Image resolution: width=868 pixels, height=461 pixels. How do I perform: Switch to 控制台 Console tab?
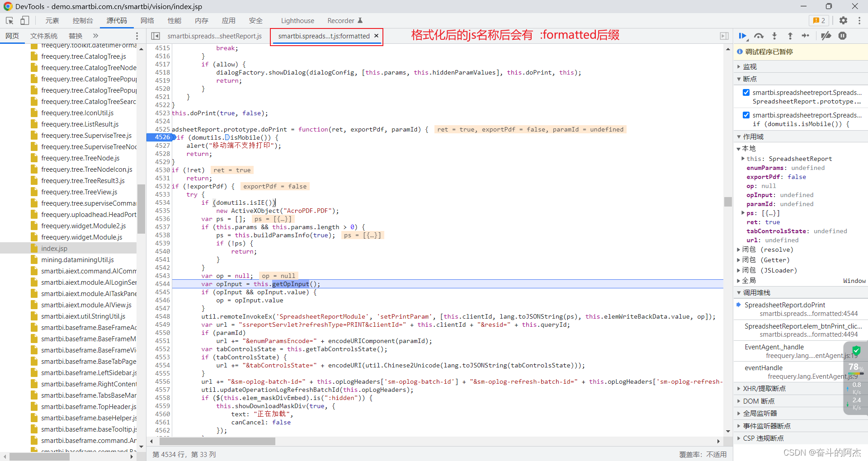click(83, 20)
